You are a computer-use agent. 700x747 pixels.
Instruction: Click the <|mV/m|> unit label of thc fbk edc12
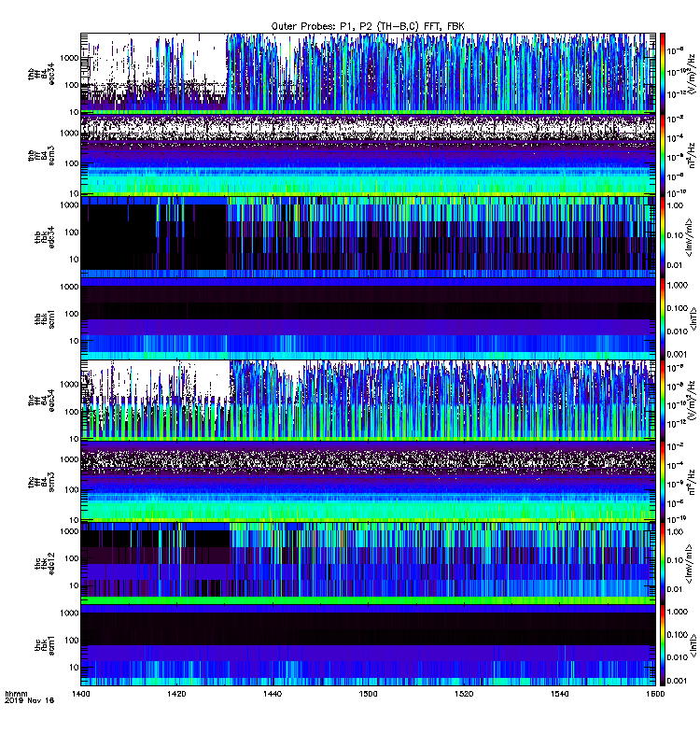(x=689, y=563)
